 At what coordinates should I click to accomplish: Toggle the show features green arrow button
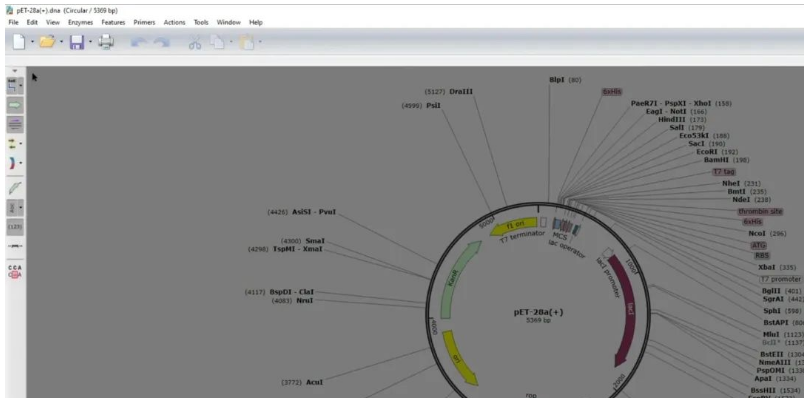point(15,105)
